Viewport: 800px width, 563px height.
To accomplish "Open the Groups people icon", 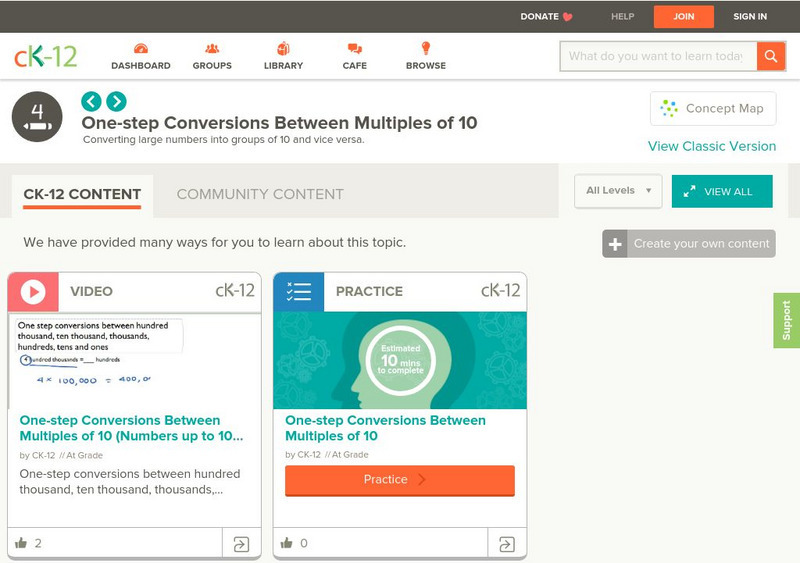I will click(x=212, y=49).
